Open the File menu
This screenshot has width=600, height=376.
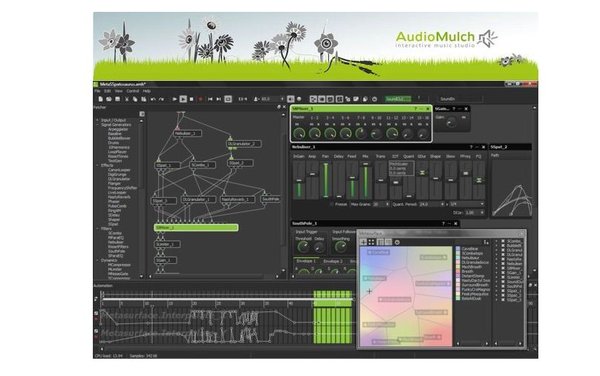pos(98,91)
